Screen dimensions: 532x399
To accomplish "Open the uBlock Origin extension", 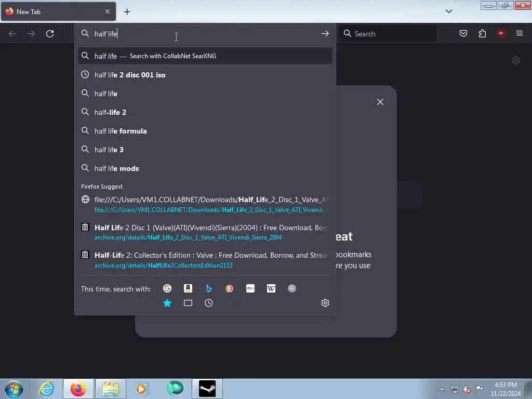I will (501, 33).
